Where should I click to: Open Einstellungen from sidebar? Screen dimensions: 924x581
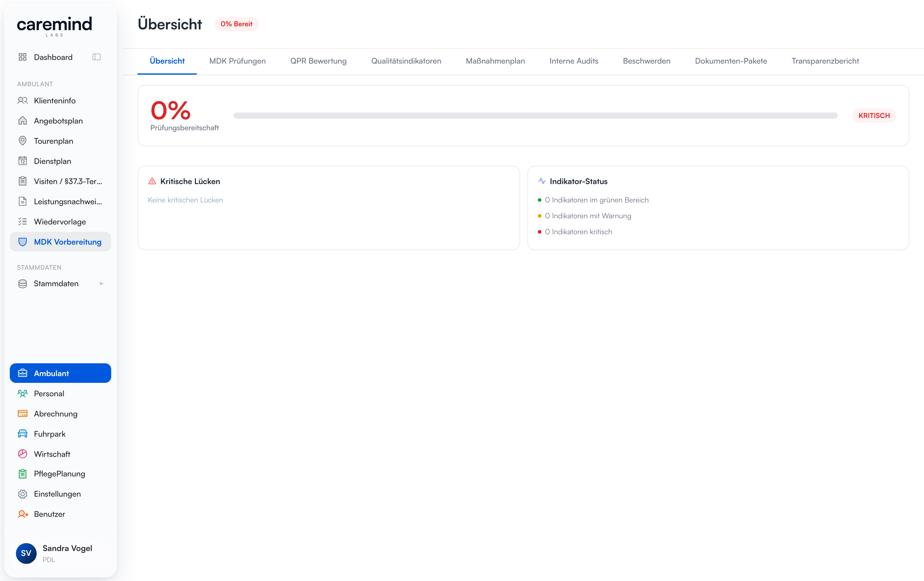[61, 494]
